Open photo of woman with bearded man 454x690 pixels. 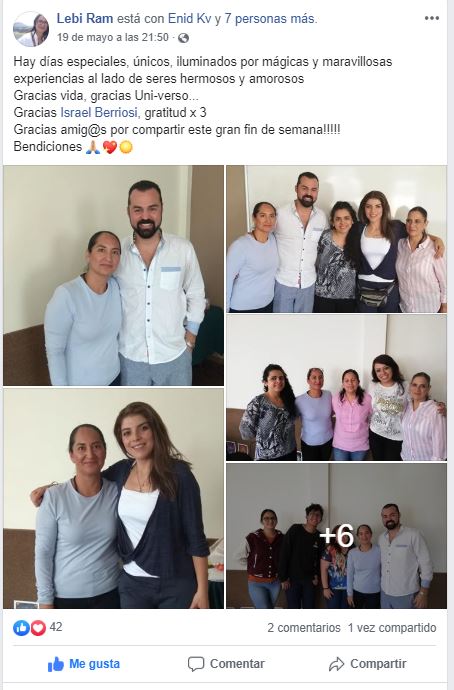[114, 275]
